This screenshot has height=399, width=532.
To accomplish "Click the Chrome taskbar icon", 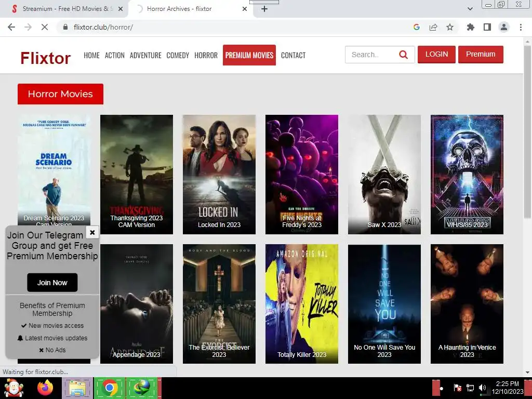I will tap(109, 388).
